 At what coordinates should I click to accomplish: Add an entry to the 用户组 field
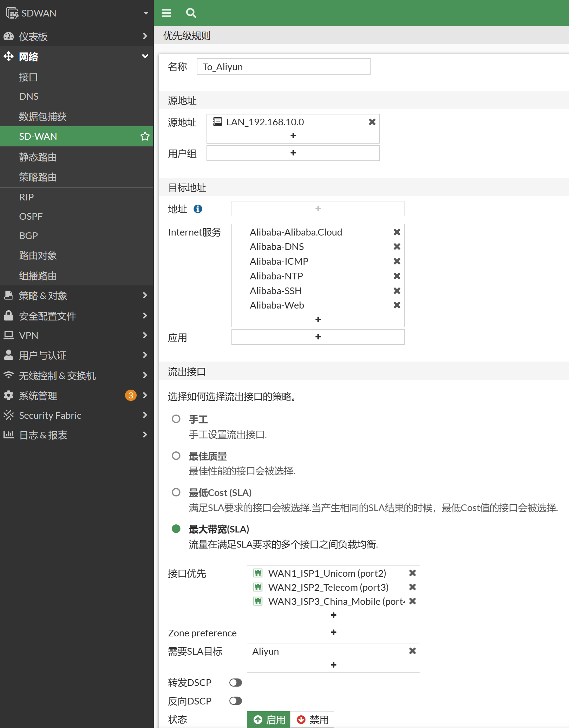coord(293,153)
